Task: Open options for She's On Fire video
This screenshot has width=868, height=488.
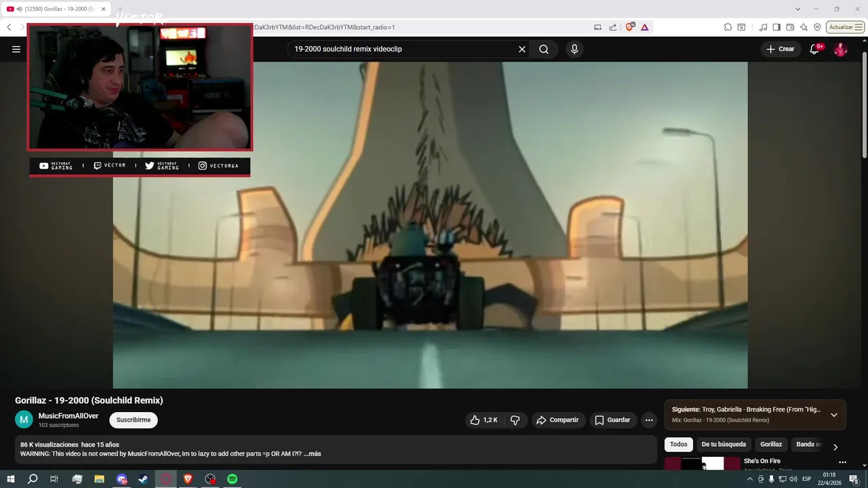Action: click(843, 462)
